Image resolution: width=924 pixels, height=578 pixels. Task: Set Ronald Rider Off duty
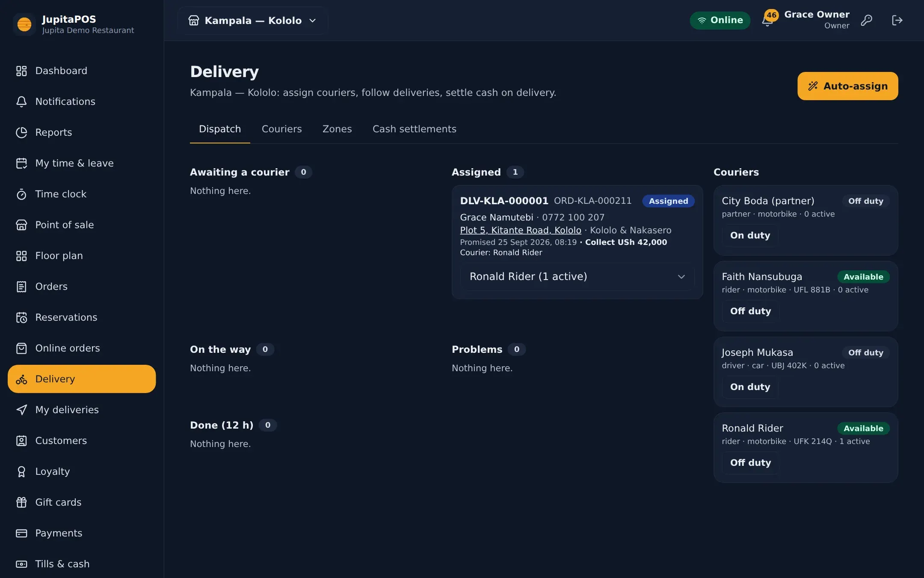750,463
